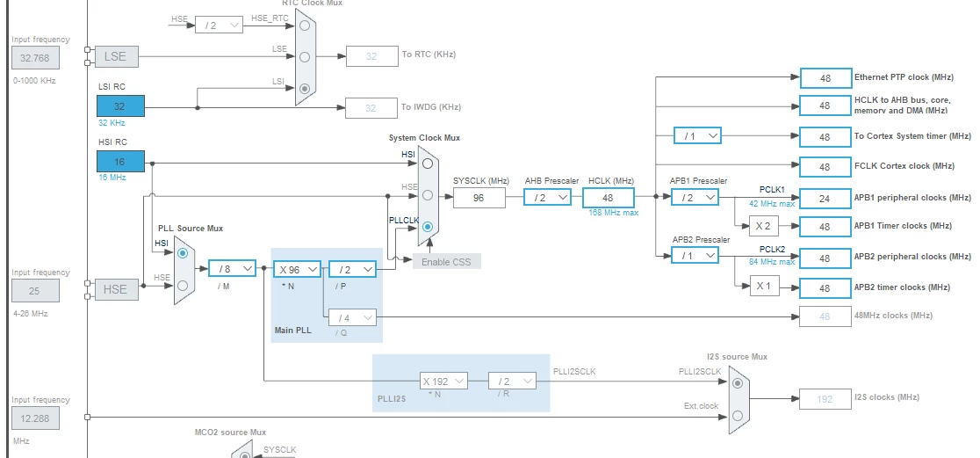
Task: Click the APB1 X 2 timer multiplier box
Action: pyautogui.click(x=763, y=226)
